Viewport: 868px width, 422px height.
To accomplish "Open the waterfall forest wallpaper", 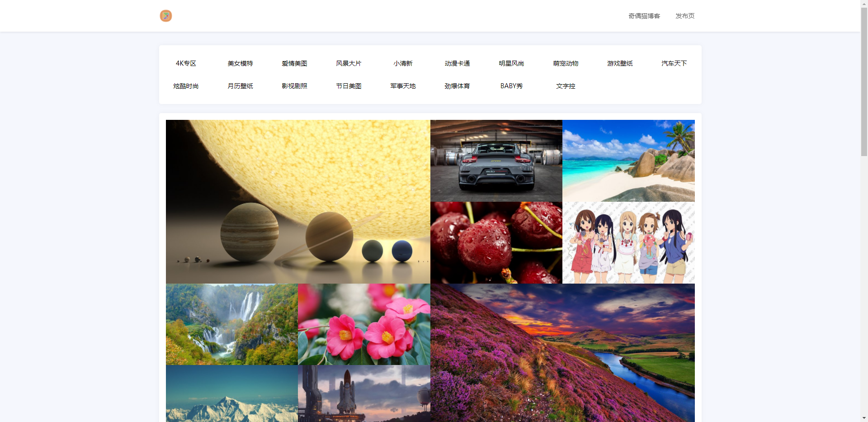I will (232, 324).
